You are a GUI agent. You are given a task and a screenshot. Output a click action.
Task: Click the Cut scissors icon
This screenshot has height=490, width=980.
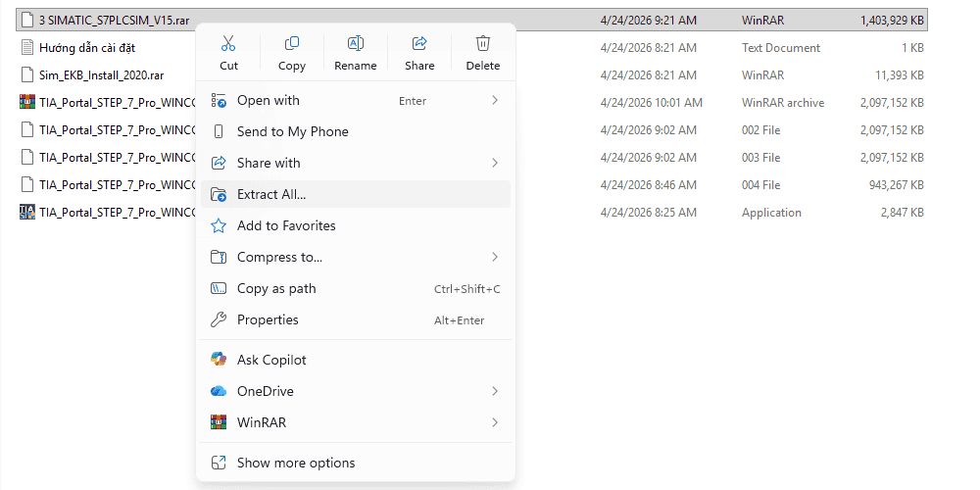point(228,44)
